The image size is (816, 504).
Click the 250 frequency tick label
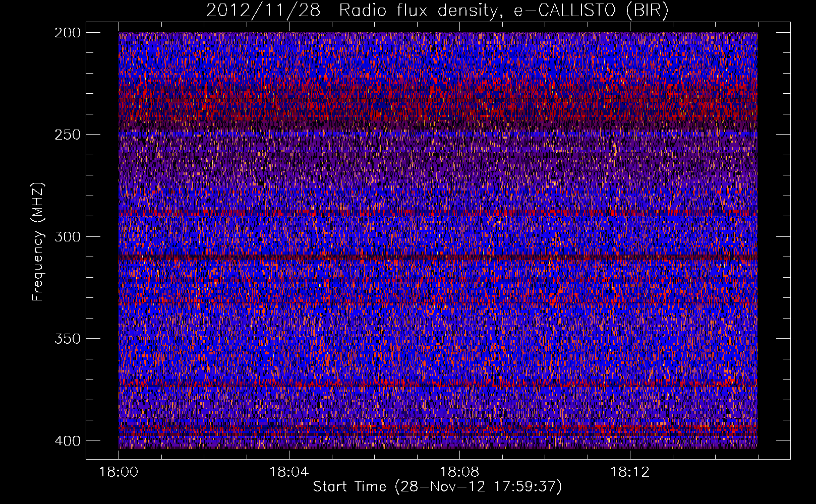(67, 135)
